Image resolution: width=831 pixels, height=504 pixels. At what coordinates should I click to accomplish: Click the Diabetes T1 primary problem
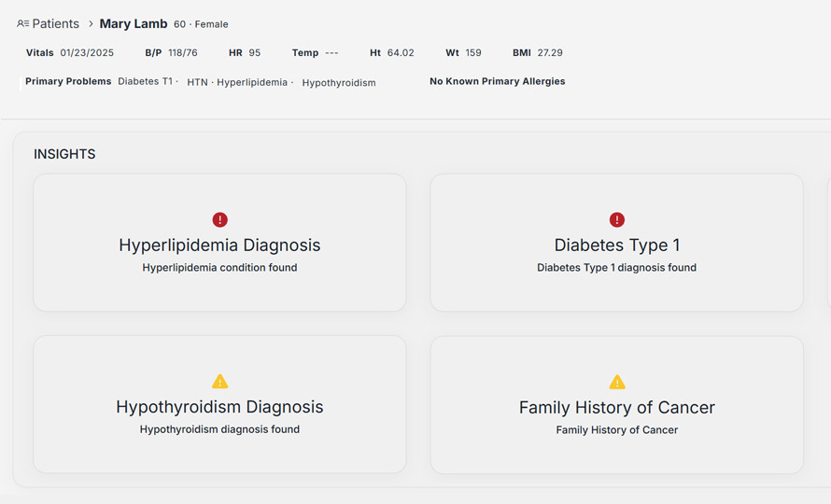146,82
